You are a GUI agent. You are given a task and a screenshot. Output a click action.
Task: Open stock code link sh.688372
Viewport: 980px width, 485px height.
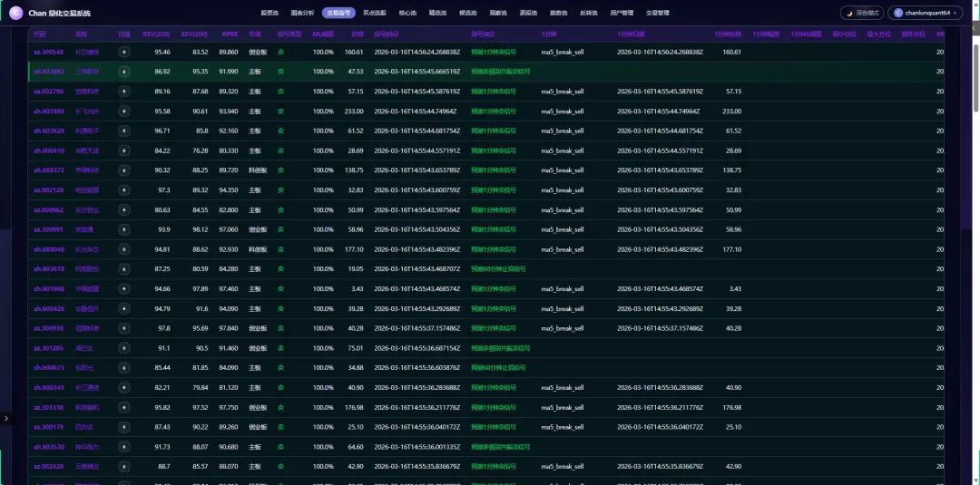tap(49, 170)
